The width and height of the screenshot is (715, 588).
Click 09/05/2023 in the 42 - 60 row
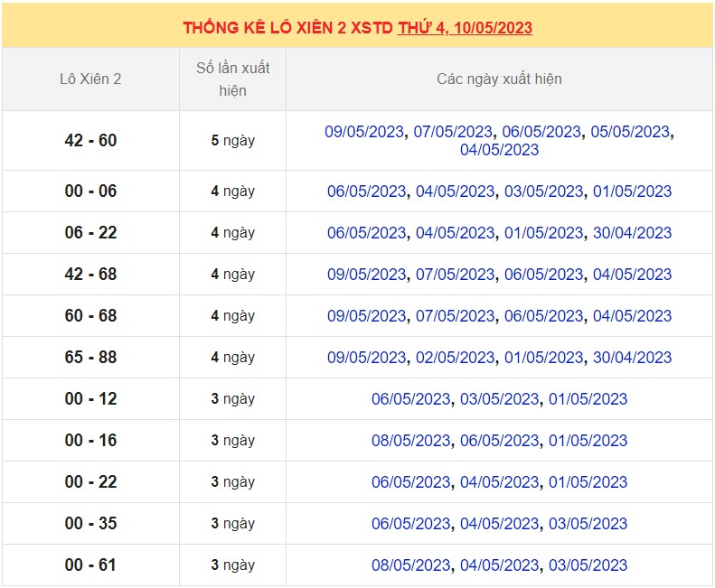pyautogui.click(x=364, y=132)
